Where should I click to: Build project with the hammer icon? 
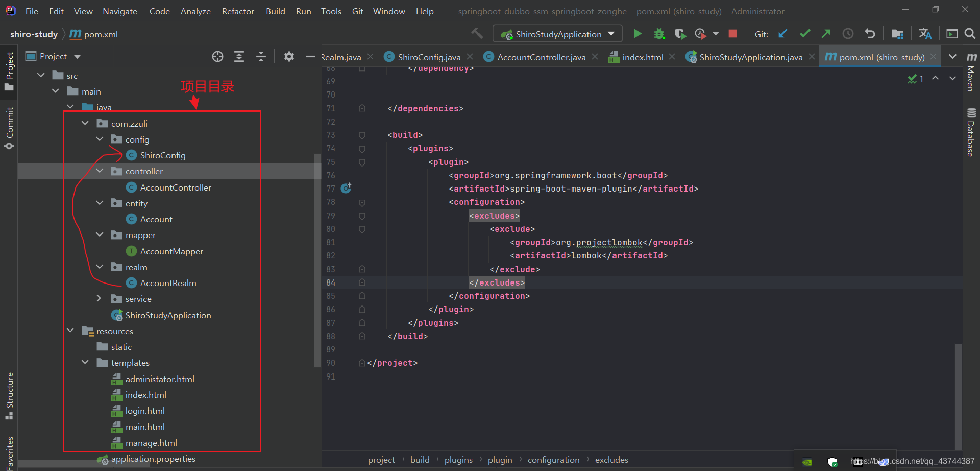click(x=477, y=34)
